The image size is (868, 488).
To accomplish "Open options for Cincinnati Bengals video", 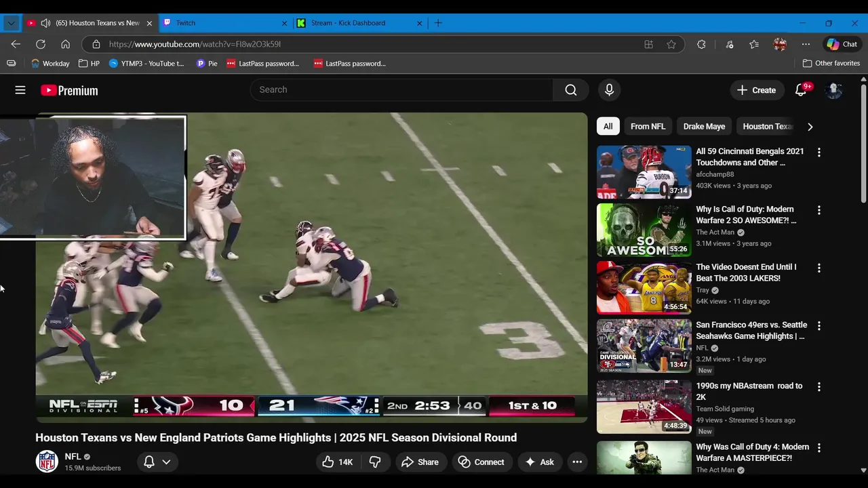I will [818, 152].
